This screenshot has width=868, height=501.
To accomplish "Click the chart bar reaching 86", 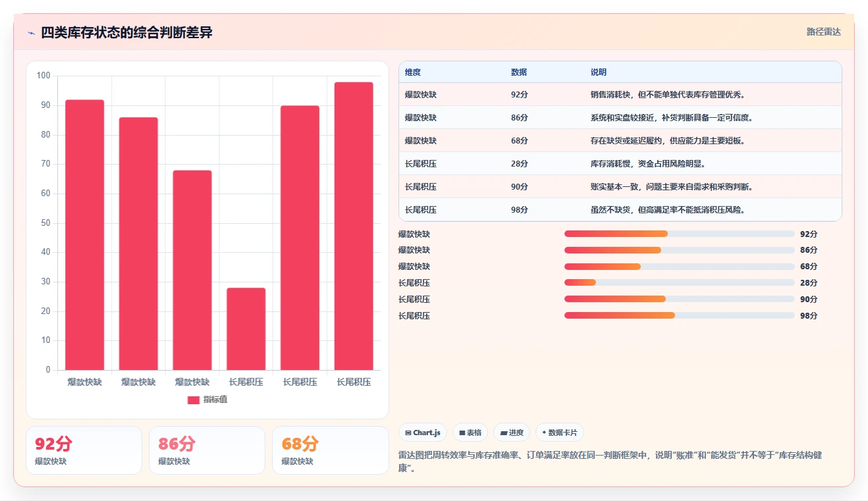I will (x=138, y=244).
